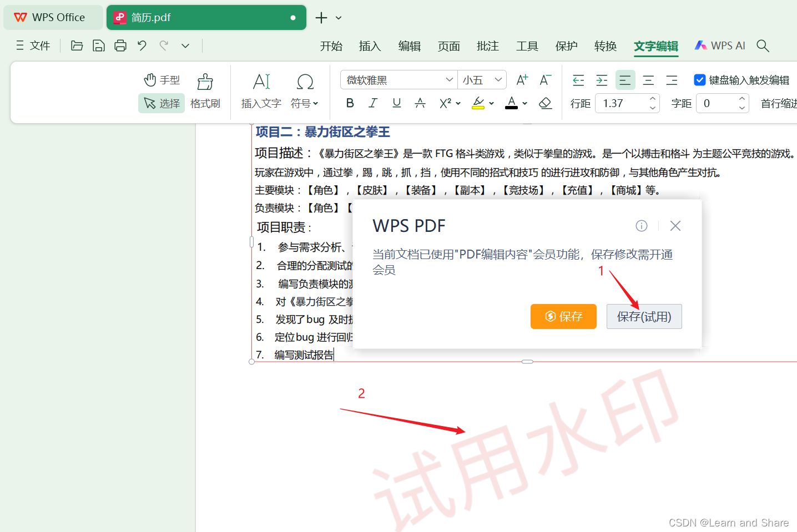Click the 保存(试用) button

pos(644,316)
